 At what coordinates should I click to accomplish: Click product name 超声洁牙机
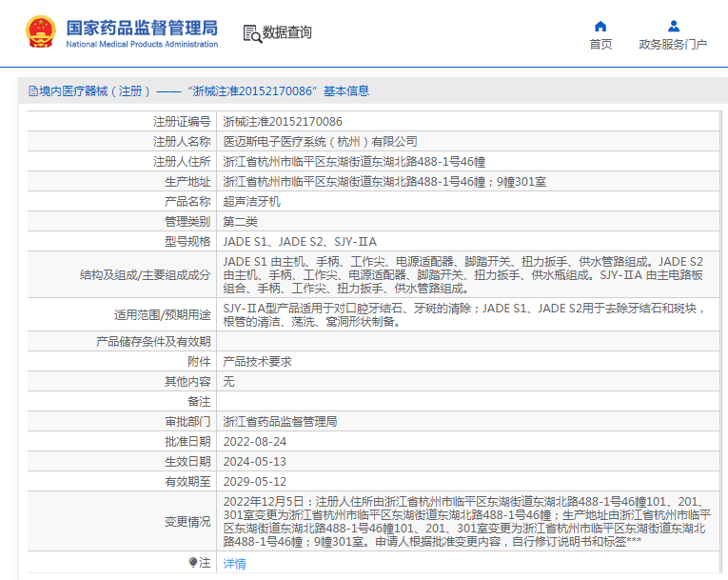pos(251,202)
